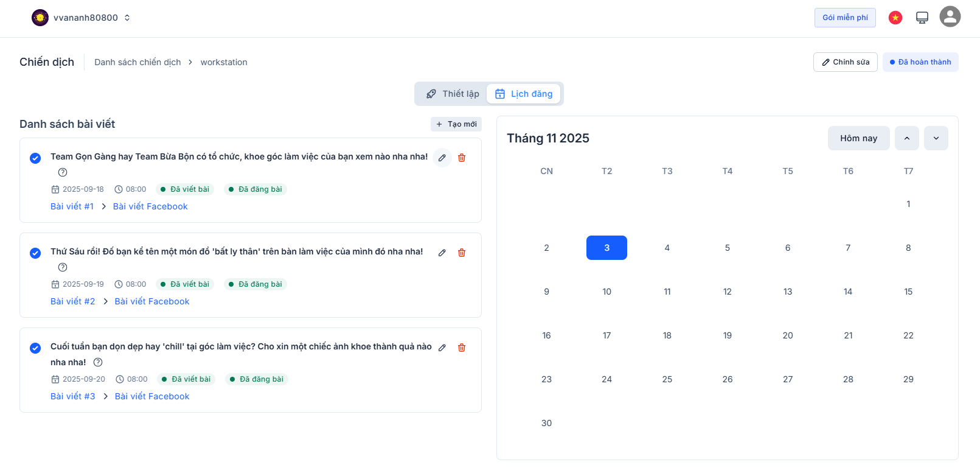The image size is (980, 476).
Task: Select the Lịch đăng tab
Action: [x=524, y=94]
